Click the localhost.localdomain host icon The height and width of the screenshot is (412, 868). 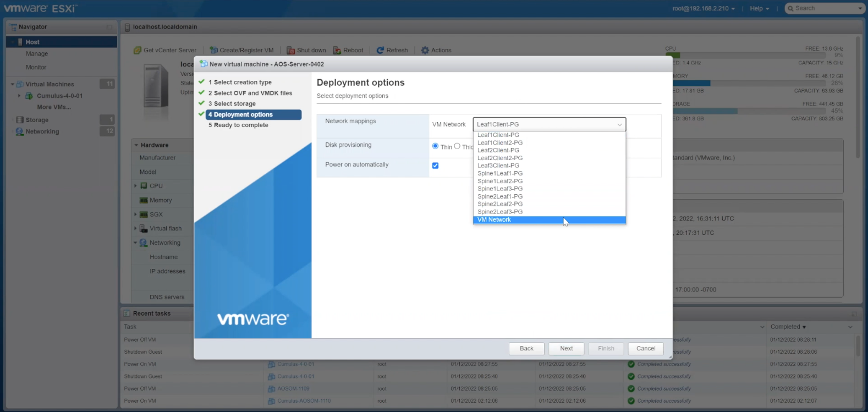click(x=128, y=27)
